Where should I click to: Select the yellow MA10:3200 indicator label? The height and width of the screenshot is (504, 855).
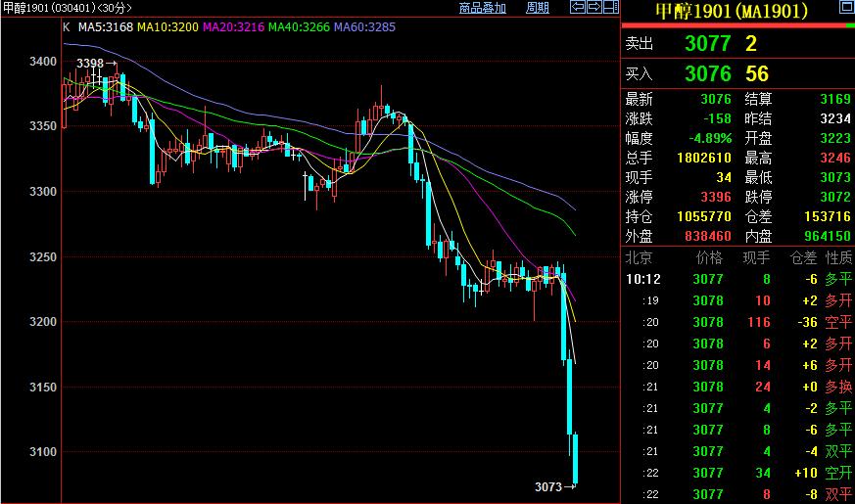point(168,26)
